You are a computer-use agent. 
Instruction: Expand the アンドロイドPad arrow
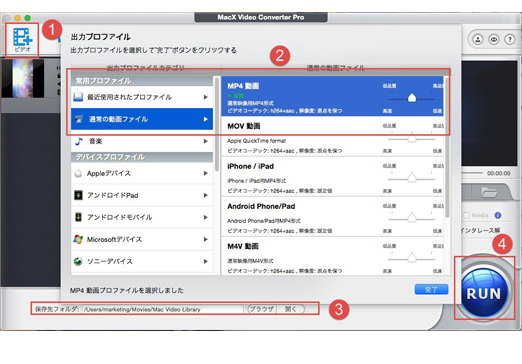pos(206,195)
